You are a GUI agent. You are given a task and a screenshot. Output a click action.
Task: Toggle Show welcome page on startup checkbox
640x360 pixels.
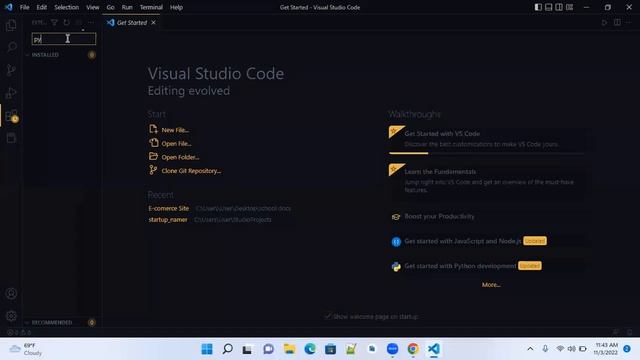327,316
